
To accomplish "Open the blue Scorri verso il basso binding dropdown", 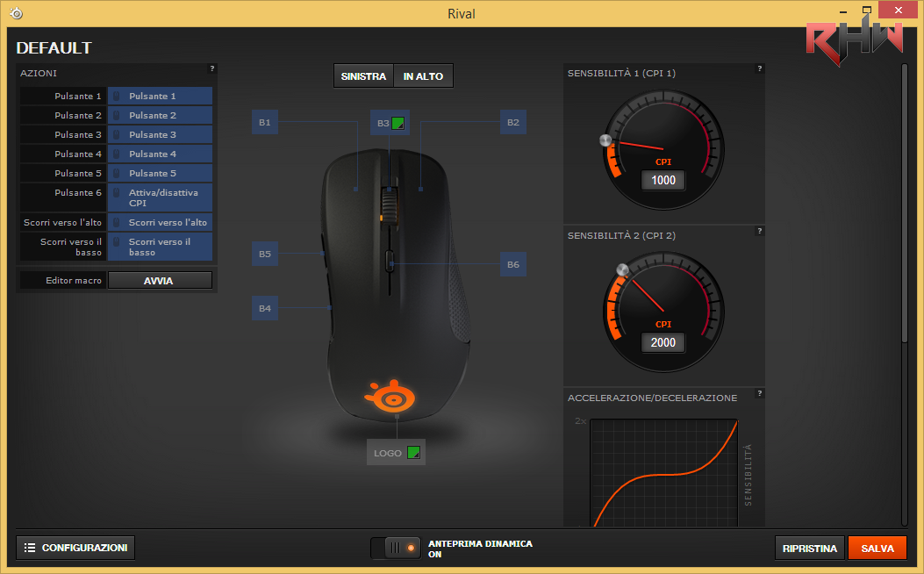I will tap(160, 247).
